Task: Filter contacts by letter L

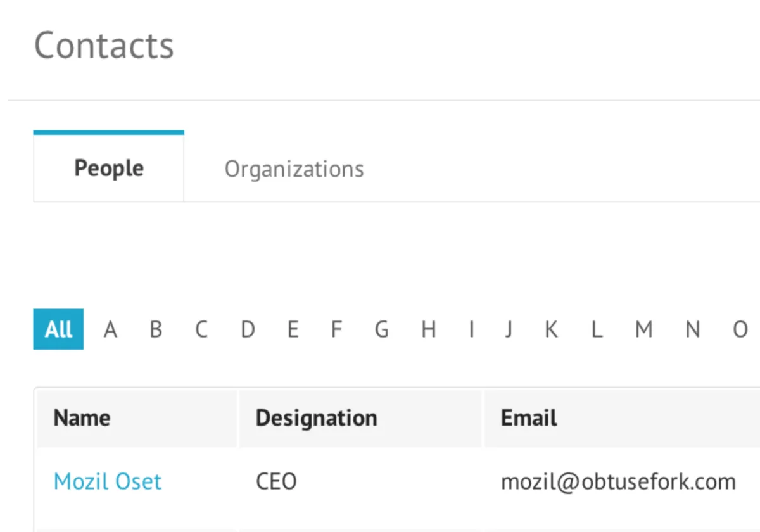Action: 596,329
